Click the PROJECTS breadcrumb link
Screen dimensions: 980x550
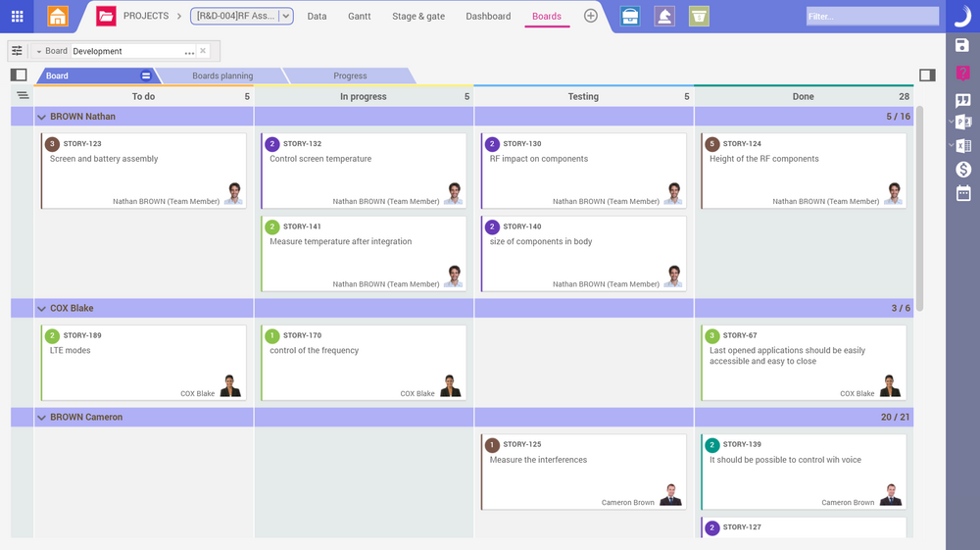pyautogui.click(x=145, y=16)
